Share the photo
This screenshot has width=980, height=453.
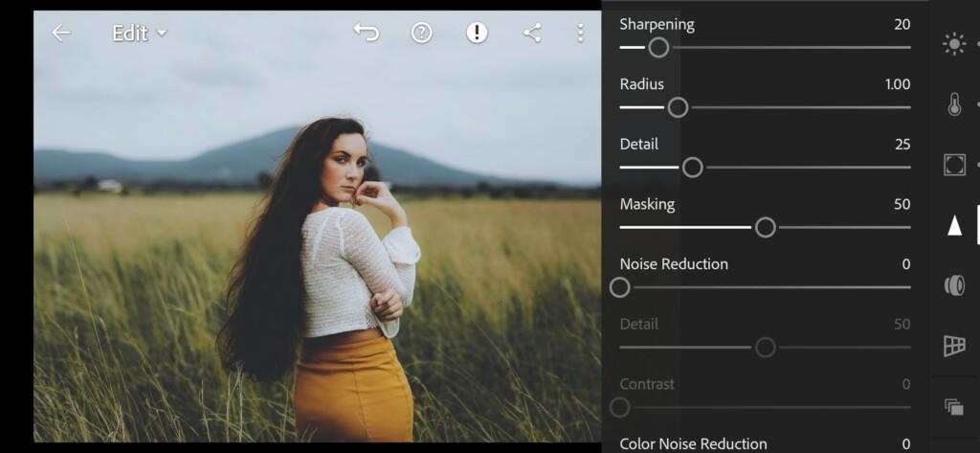point(532,33)
